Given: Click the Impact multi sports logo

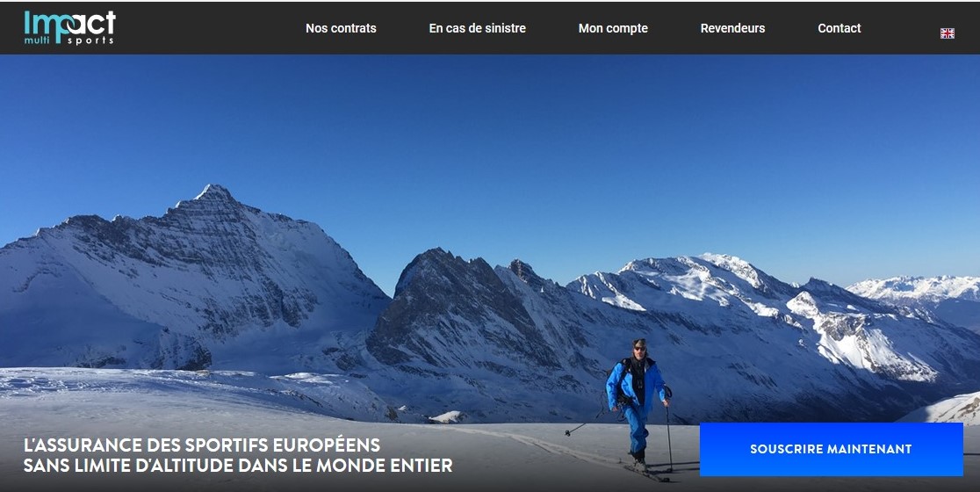Looking at the screenshot, I should 69,27.
